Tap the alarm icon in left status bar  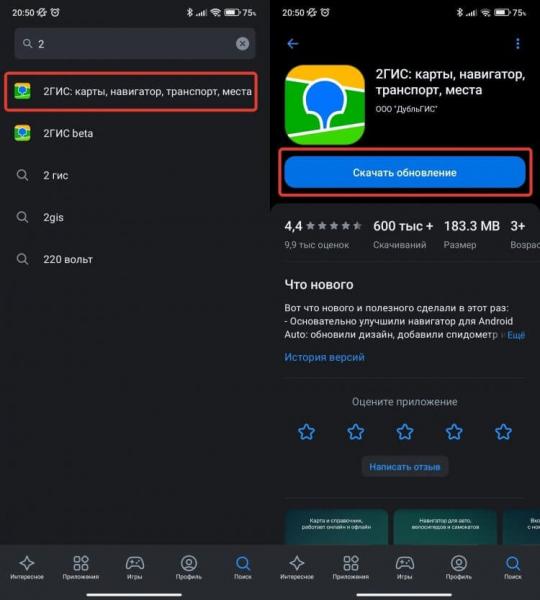(55, 13)
